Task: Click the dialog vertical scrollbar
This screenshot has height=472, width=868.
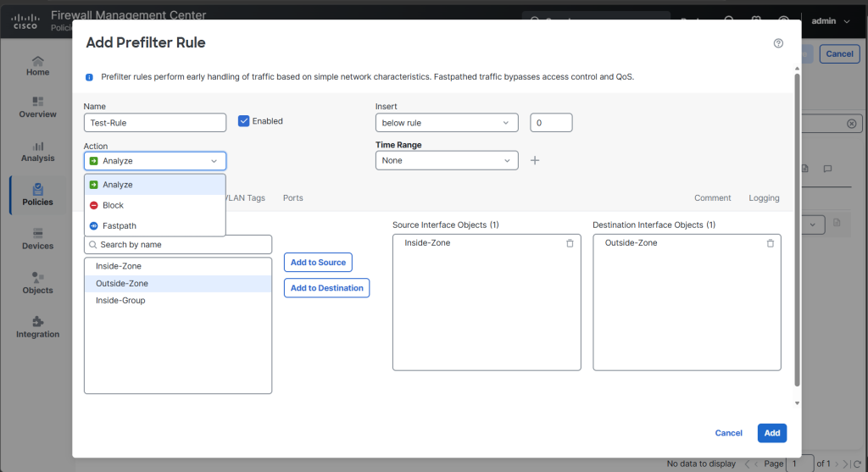Action: [x=797, y=230]
